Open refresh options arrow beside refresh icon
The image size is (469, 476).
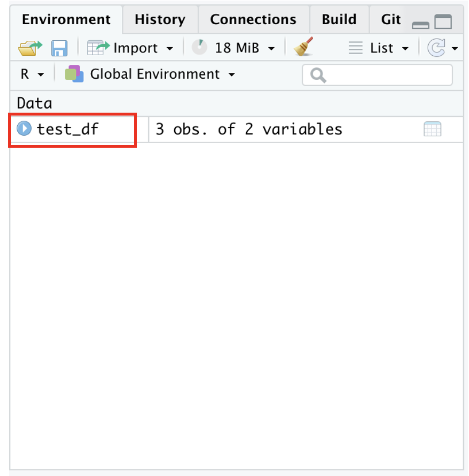click(x=455, y=49)
